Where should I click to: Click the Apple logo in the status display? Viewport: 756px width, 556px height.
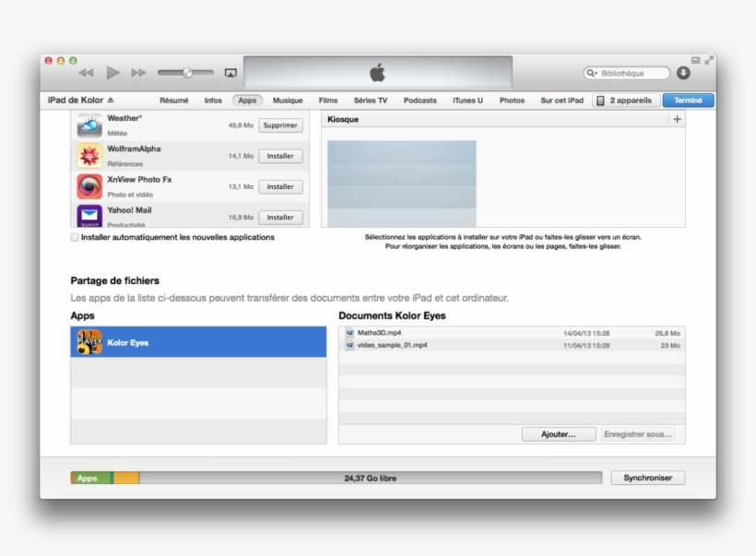coord(377,73)
